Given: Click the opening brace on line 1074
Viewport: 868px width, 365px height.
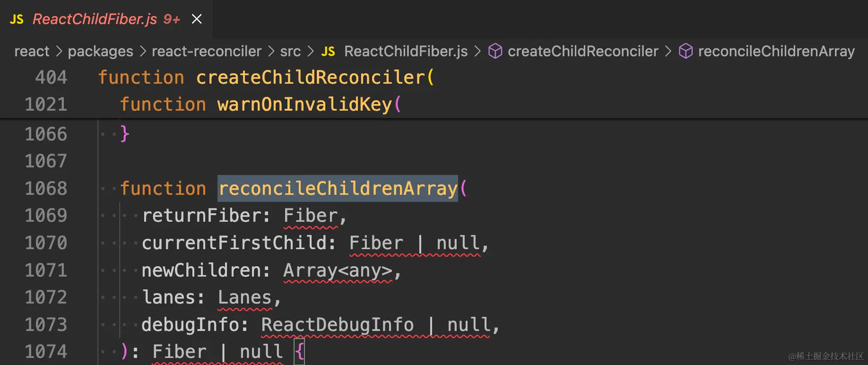Looking at the screenshot, I should pyautogui.click(x=299, y=352).
